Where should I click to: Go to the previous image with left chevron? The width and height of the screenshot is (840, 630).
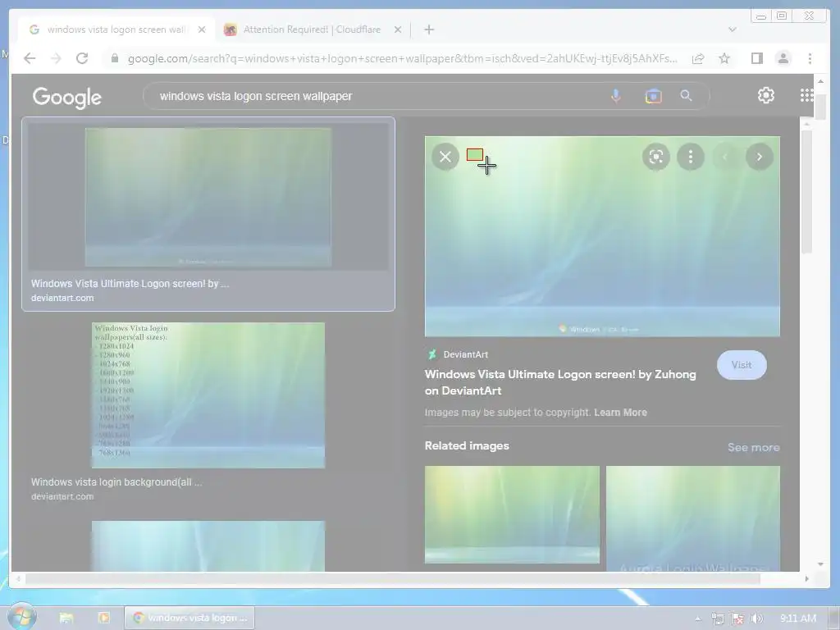pyautogui.click(x=725, y=157)
